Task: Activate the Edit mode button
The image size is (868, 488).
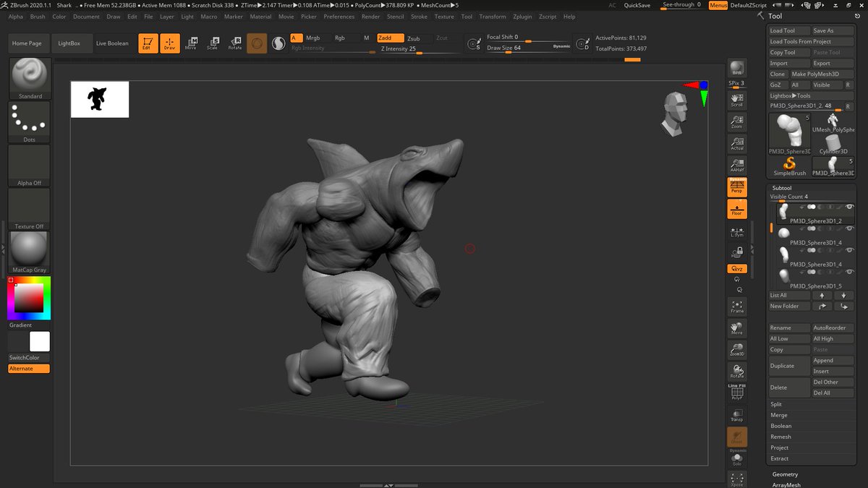Action: [148, 43]
